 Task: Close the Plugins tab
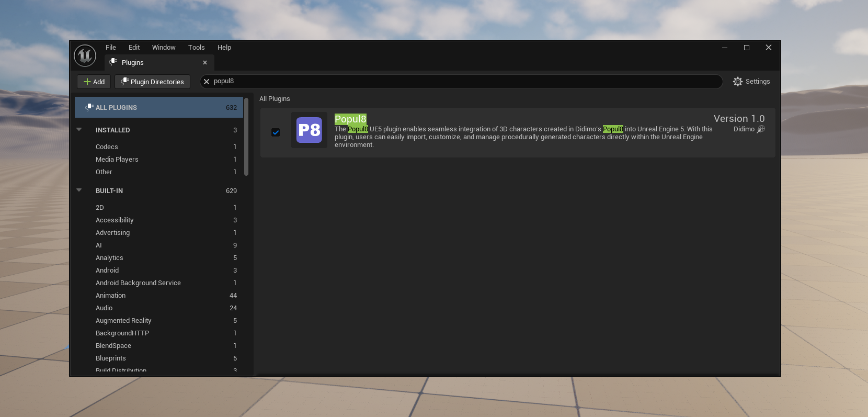pyautogui.click(x=205, y=63)
